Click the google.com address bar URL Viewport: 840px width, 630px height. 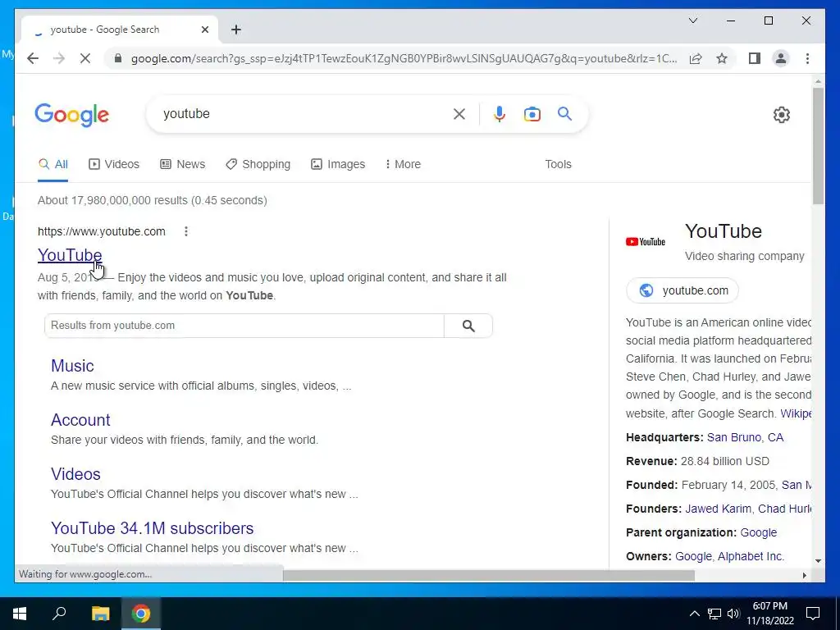tap(404, 58)
